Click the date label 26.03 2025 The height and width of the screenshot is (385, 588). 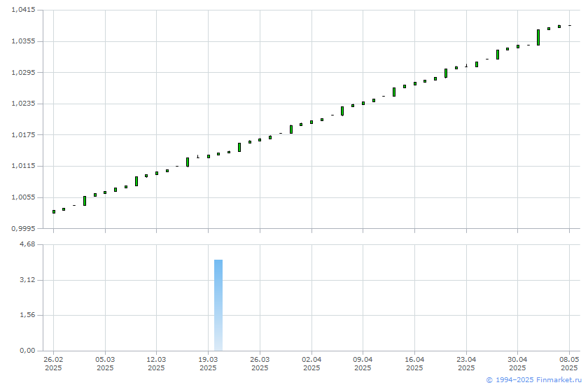coord(260,363)
